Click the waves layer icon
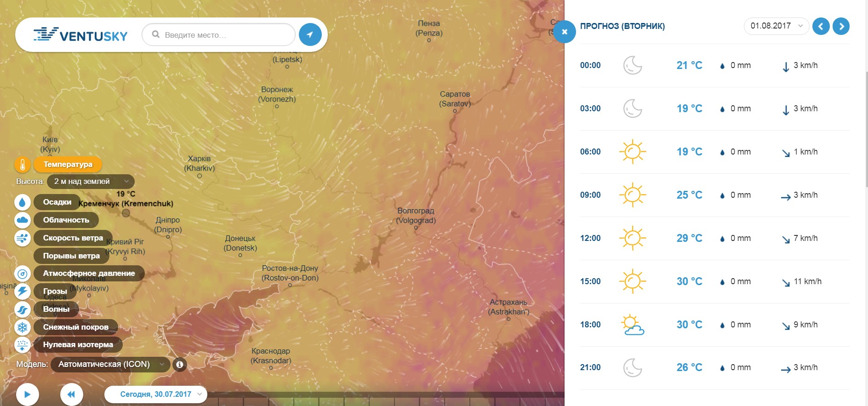 pos(22,309)
